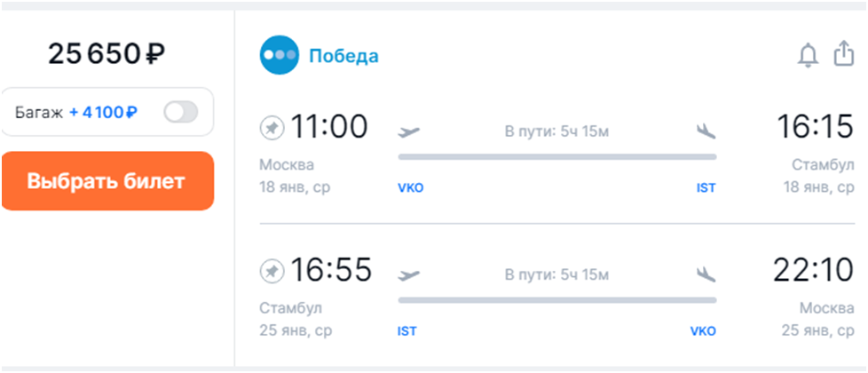Click outbound flight landing plane icon
Screen dimensions: 868x373
click(x=706, y=131)
